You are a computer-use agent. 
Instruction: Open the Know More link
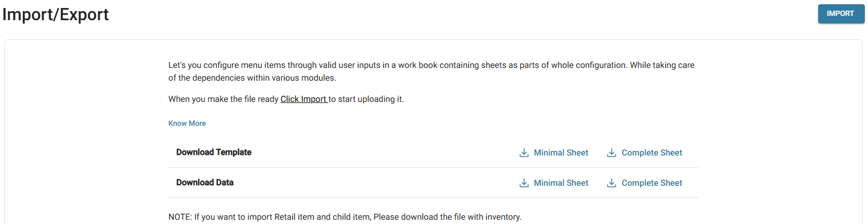tap(187, 123)
